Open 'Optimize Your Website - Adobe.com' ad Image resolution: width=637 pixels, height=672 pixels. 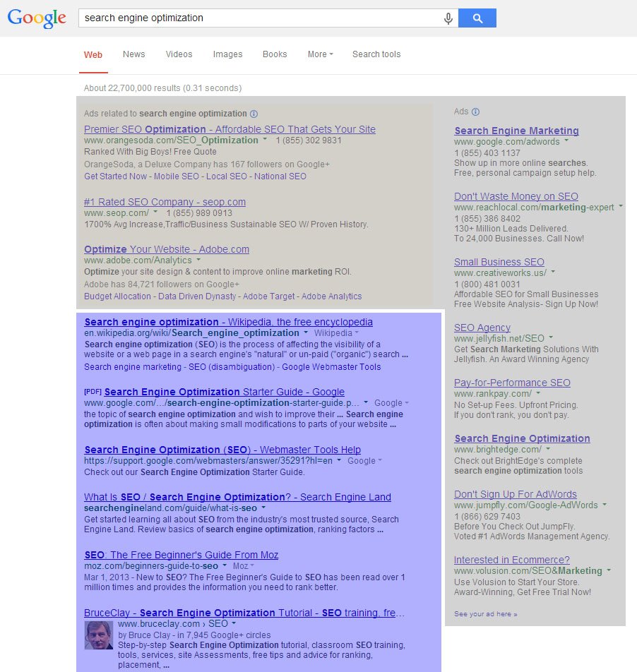(167, 249)
